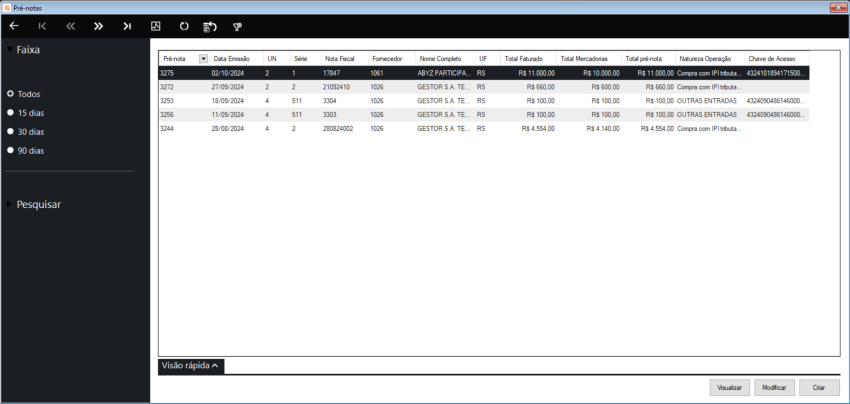
Task: Go to the next page of records
Action: tap(98, 26)
